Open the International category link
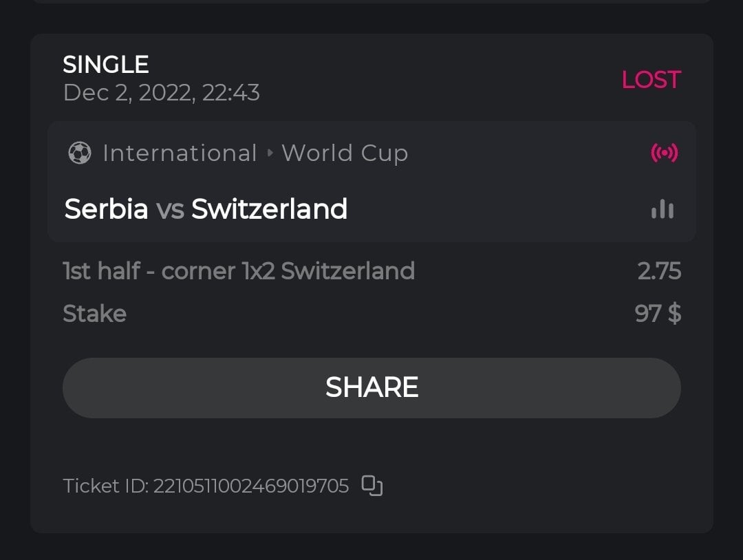 180,153
